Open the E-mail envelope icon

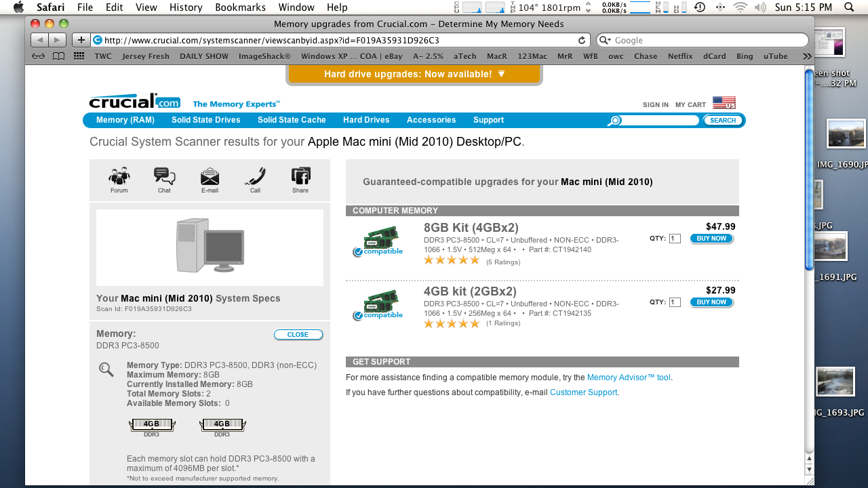(x=210, y=176)
